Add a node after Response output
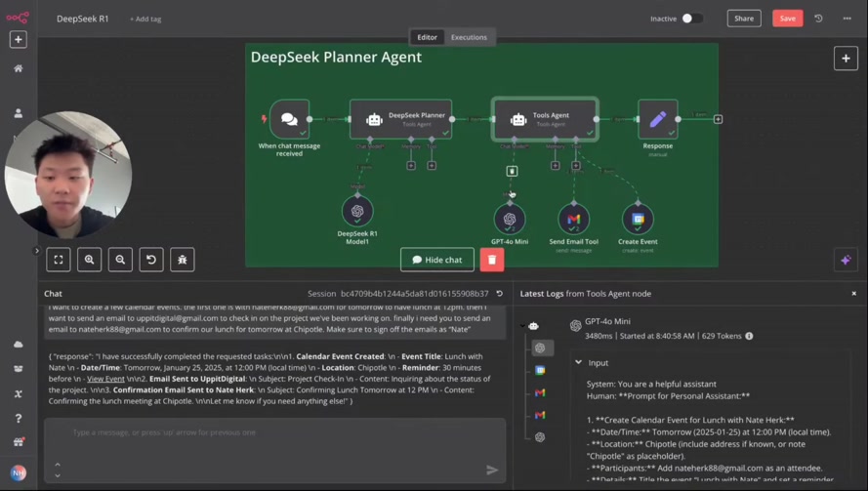The width and height of the screenshot is (868, 491). 718,119
